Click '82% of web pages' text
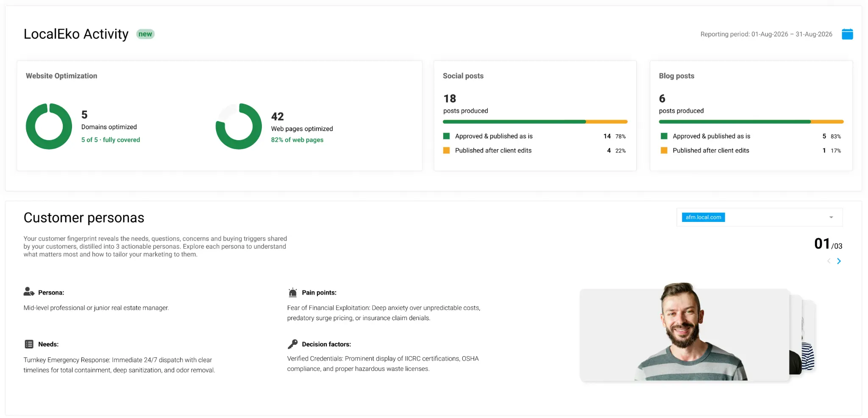 [297, 140]
